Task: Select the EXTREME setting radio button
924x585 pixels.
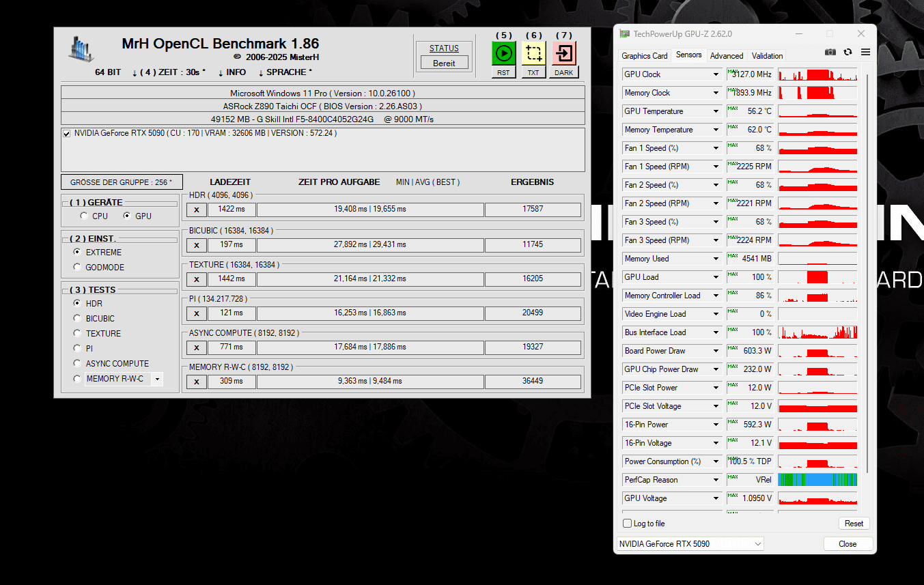Action: point(77,253)
